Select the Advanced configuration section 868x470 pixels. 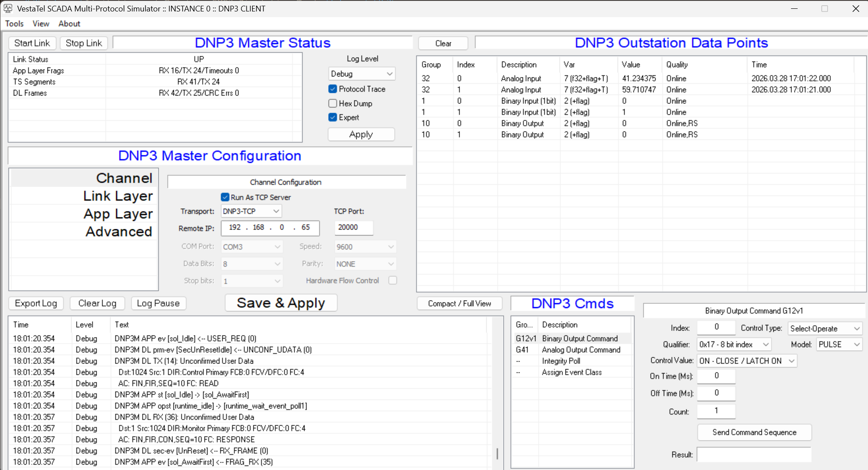pyautogui.click(x=119, y=232)
